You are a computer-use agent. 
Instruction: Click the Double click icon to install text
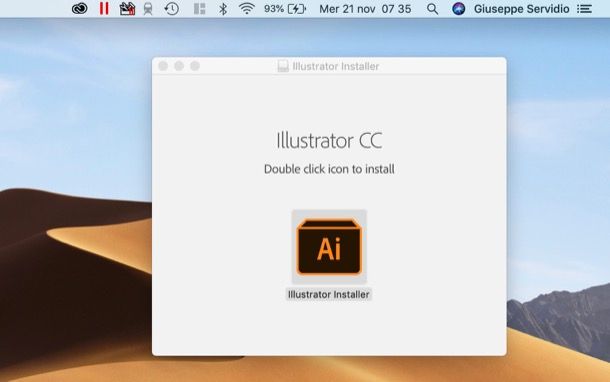click(x=329, y=169)
